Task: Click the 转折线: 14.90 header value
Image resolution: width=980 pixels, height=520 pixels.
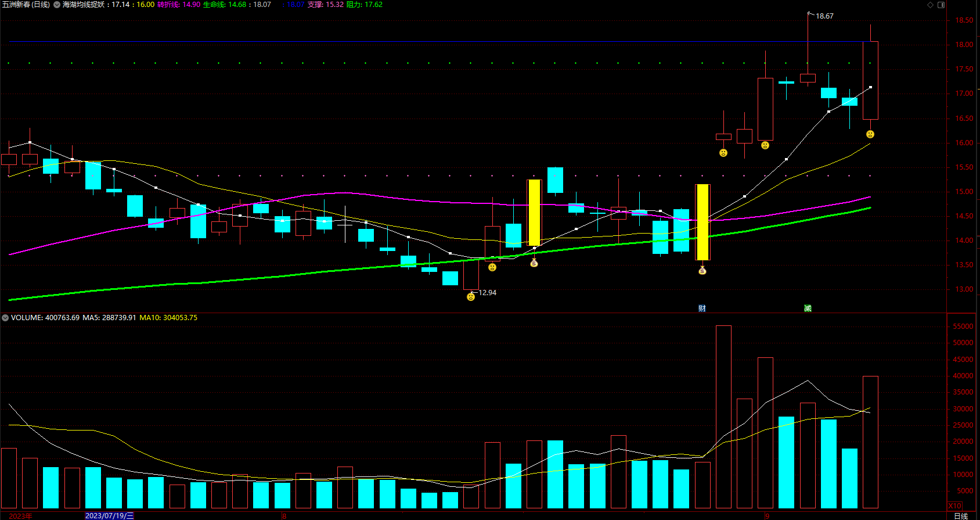Action: [x=179, y=5]
